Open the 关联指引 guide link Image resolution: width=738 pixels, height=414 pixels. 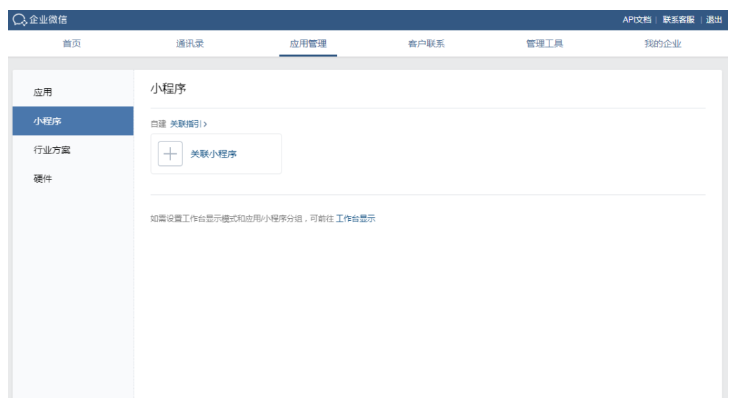188,124
